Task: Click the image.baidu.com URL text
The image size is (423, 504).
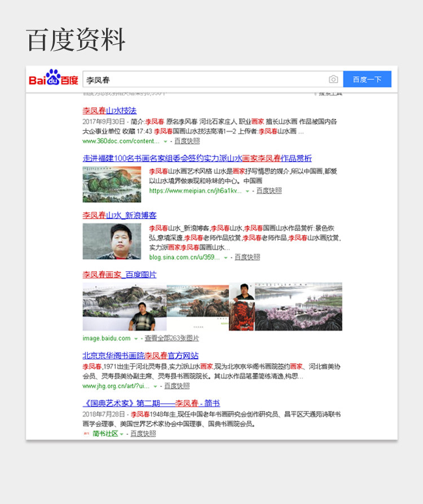Action: [107, 338]
